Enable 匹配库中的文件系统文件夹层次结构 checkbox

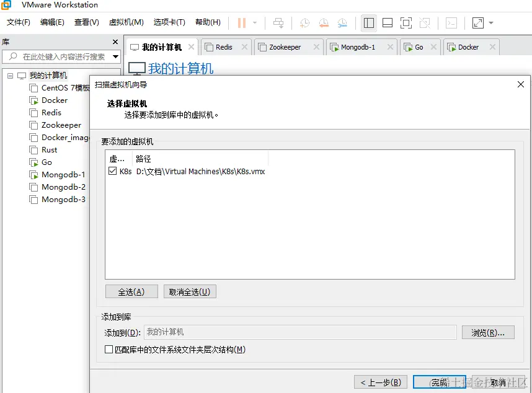pos(109,349)
